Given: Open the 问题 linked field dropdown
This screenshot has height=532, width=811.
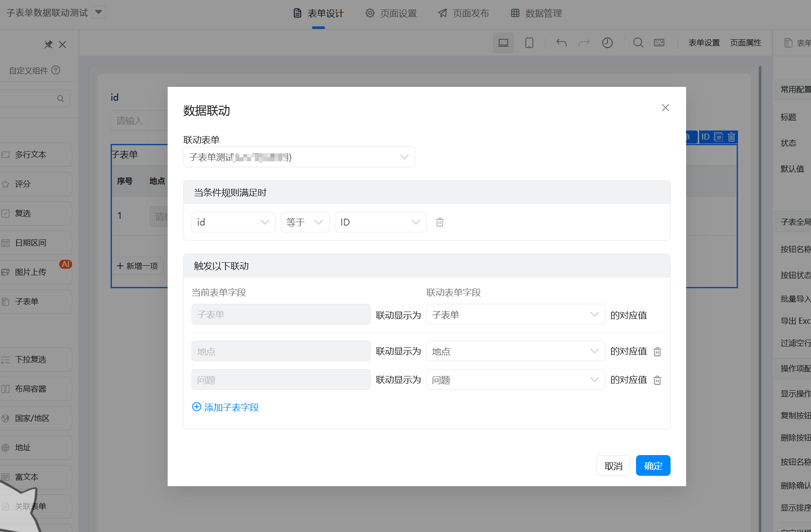Looking at the screenshot, I should 515,379.
